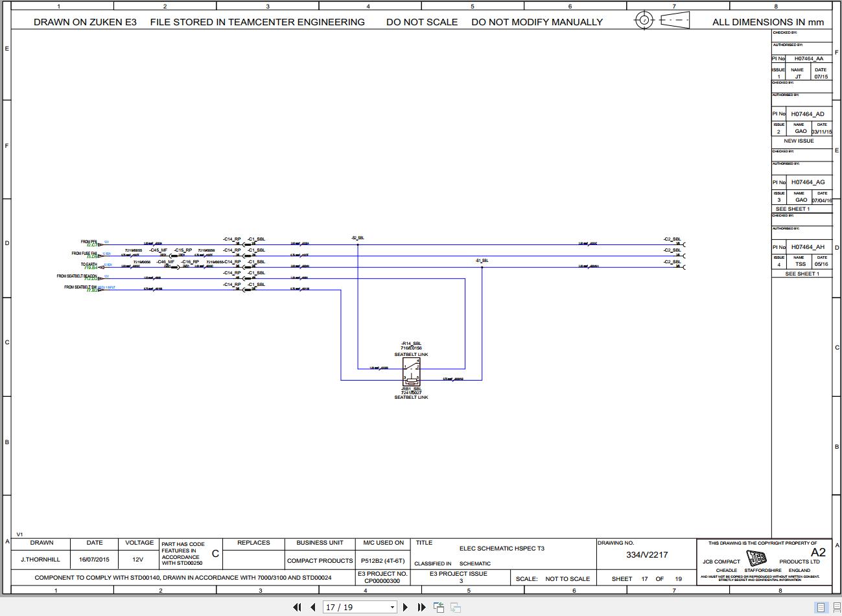Click 'DRAWN ON ZUKEN E3' header text
This screenshot has height=616, width=842.
85,22
